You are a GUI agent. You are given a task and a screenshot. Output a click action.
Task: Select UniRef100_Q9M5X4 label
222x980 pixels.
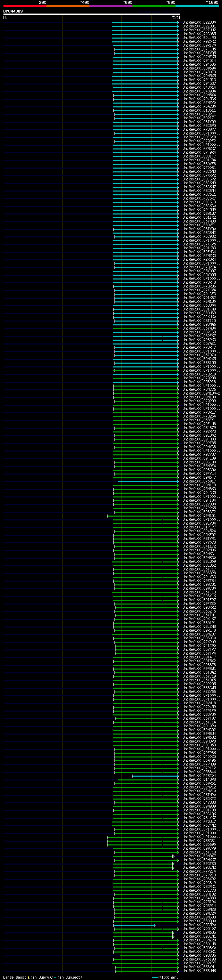pyautogui.click(x=199, y=95)
